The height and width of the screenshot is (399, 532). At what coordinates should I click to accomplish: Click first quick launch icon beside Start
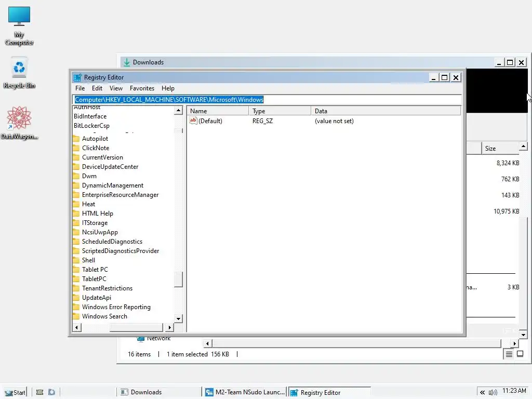[39, 392]
